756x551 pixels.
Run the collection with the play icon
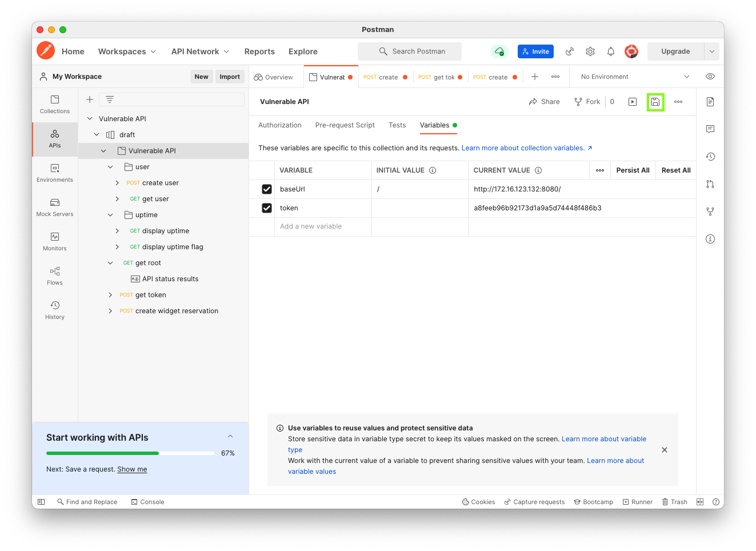(633, 102)
